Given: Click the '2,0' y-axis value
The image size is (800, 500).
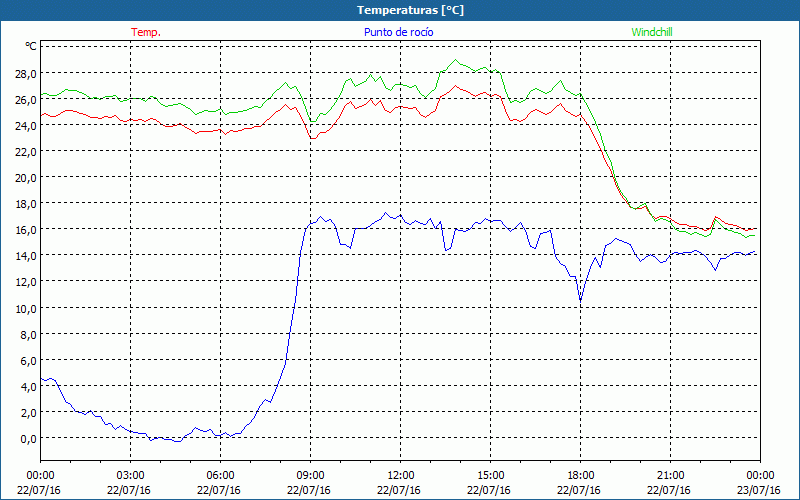Looking at the screenshot, I should click(x=28, y=412).
